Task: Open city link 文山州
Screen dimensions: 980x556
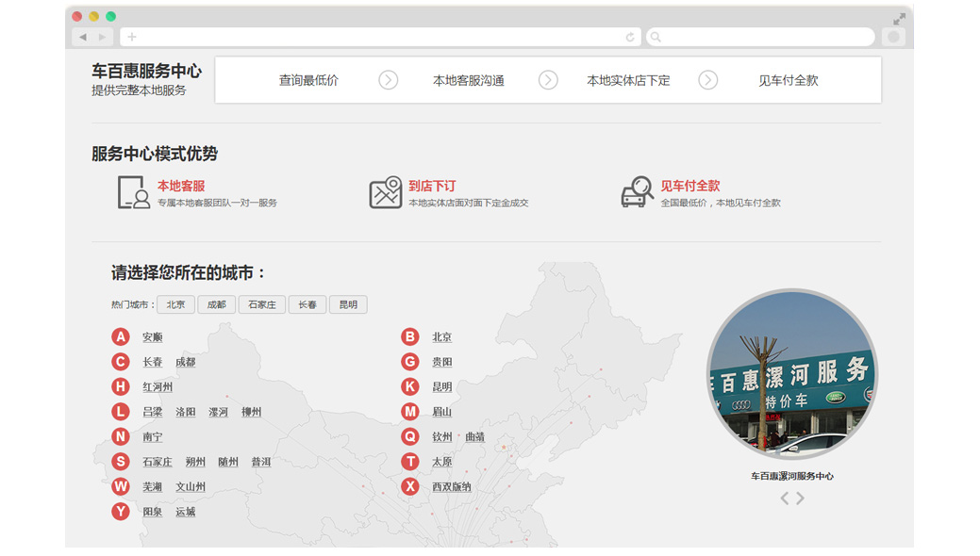Action: [191, 486]
